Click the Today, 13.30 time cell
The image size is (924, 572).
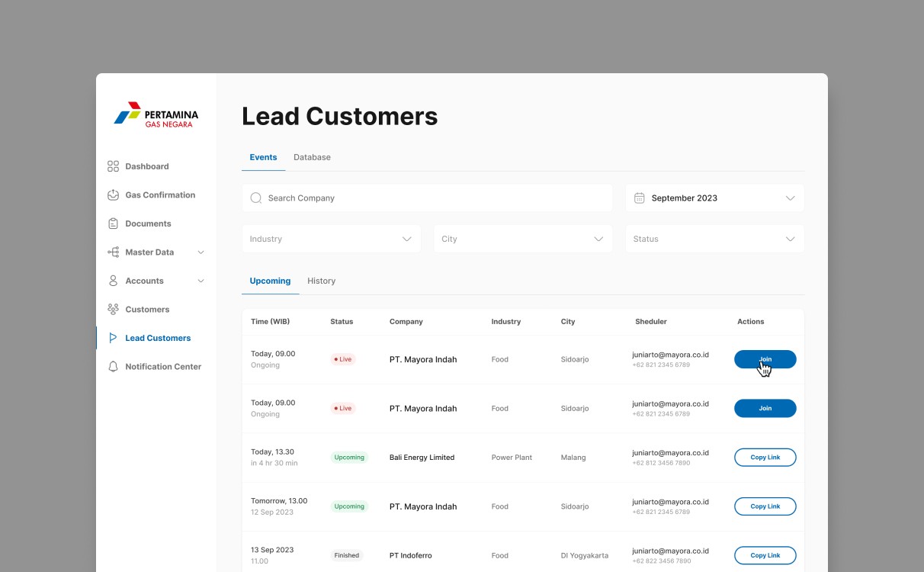[272, 452]
